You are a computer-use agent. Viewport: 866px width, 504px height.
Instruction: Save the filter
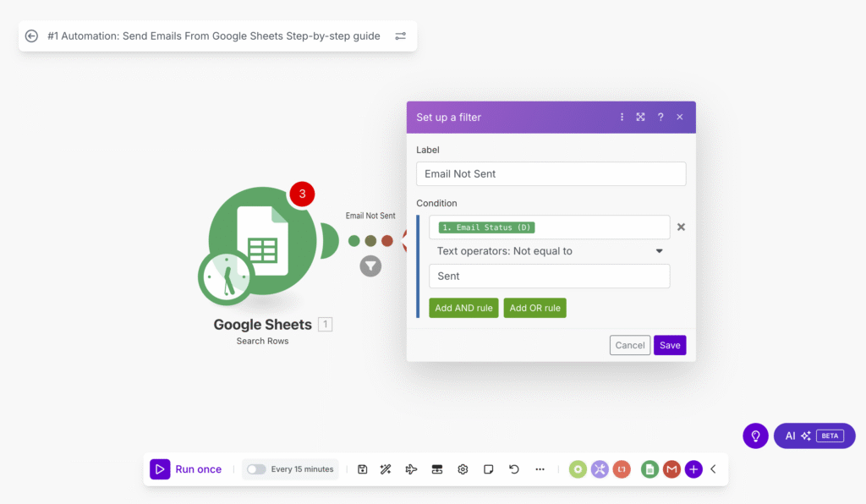(670, 345)
